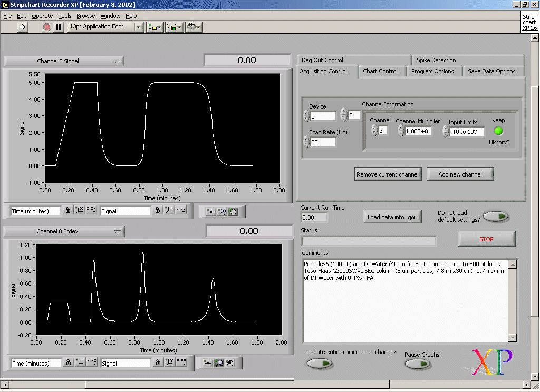Open the Reorder toolbar menu
This screenshot has height=392, width=540.
tap(194, 27)
